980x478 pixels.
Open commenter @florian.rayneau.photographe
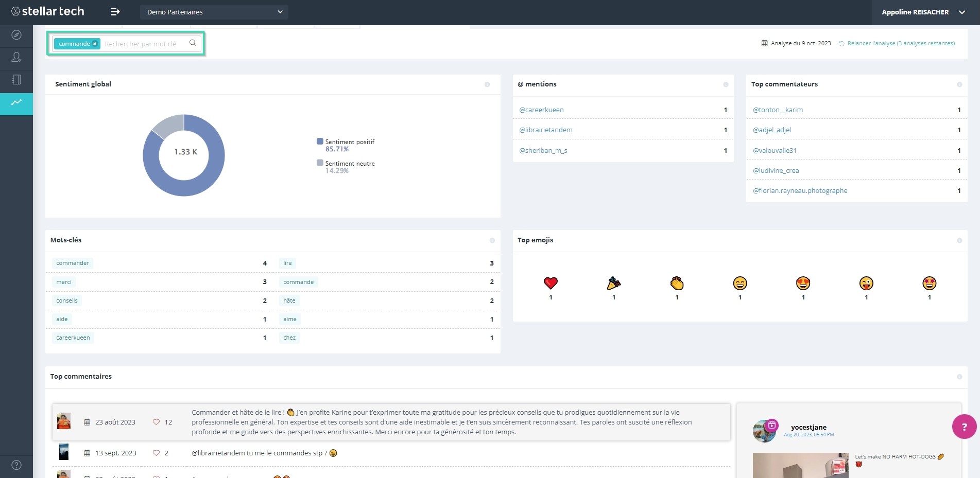click(x=800, y=190)
